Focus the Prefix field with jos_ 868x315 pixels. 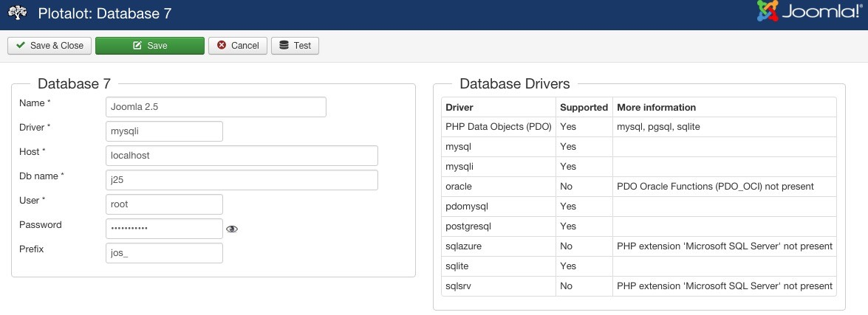pos(164,253)
